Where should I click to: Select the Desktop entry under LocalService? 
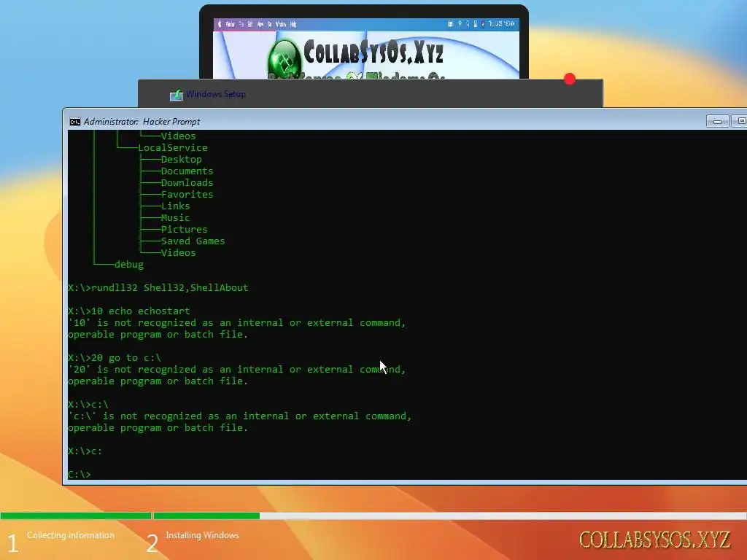(181, 160)
